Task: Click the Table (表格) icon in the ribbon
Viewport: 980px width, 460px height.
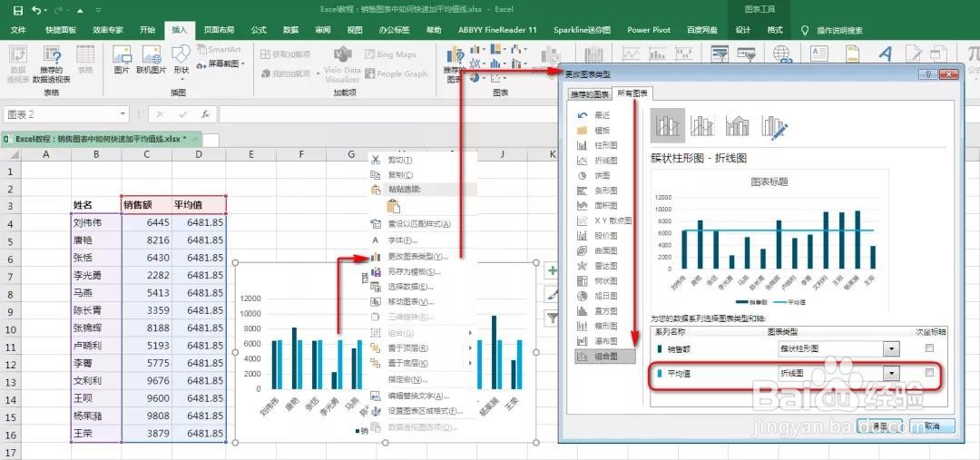Action: [85, 55]
